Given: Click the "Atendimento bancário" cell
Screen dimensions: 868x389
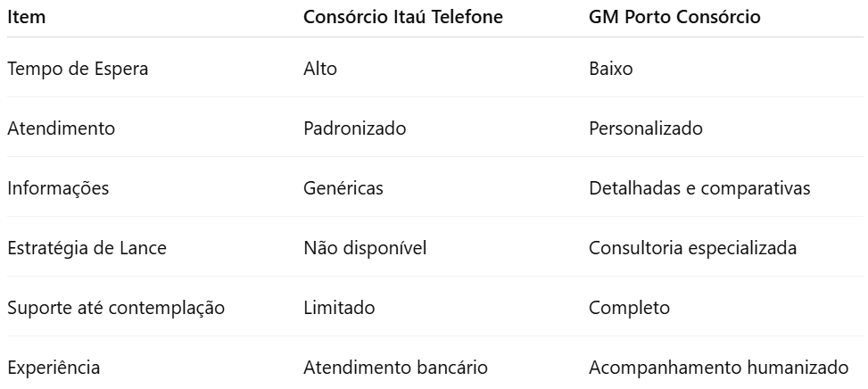Looking at the screenshot, I should [395, 368].
